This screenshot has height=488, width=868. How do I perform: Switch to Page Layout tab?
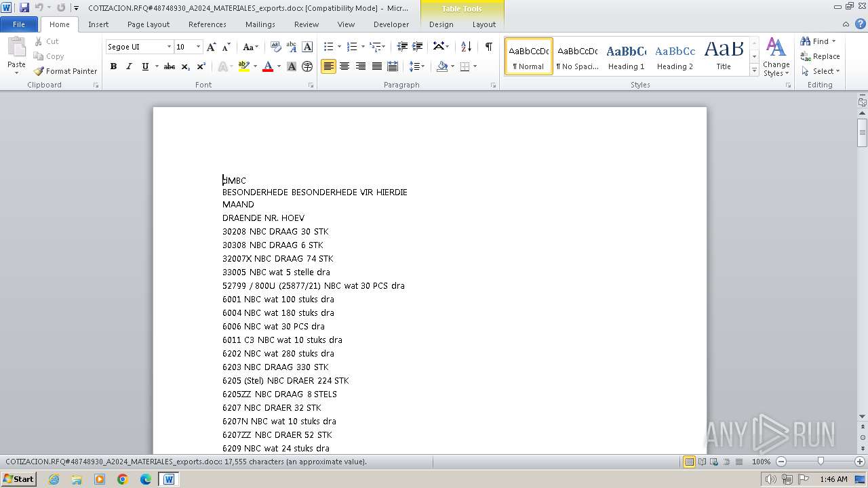coord(149,24)
